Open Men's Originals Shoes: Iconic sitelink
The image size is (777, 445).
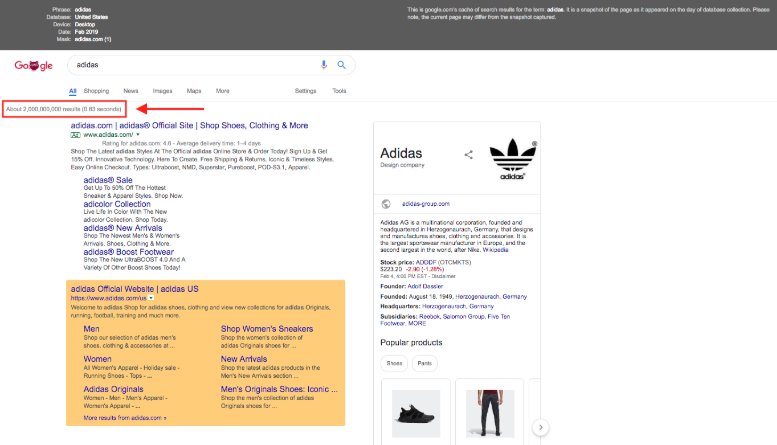pyautogui.click(x=279, y=389)
